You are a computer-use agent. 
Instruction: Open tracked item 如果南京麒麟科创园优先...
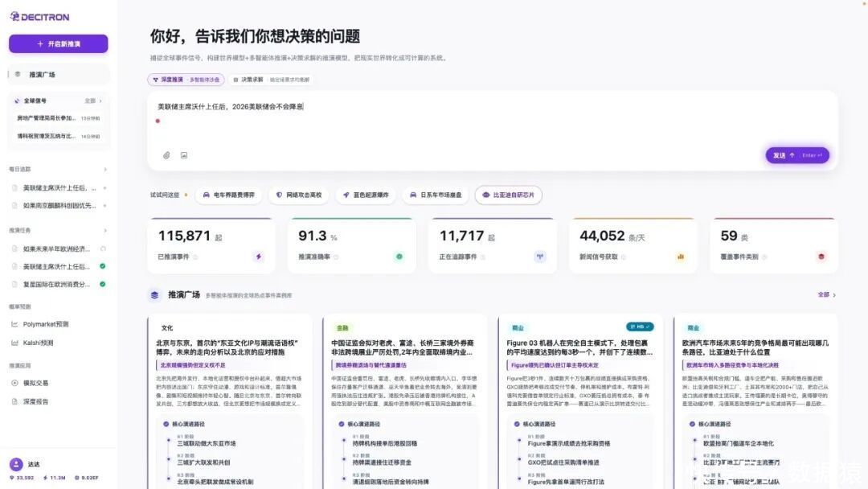pos(59,205)
